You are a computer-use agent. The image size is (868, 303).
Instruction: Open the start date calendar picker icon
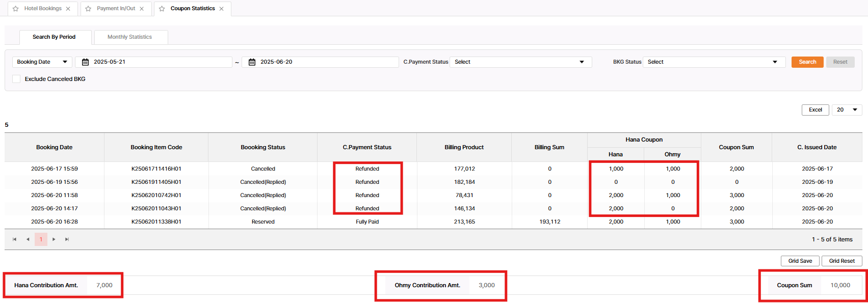click(86, 62)
